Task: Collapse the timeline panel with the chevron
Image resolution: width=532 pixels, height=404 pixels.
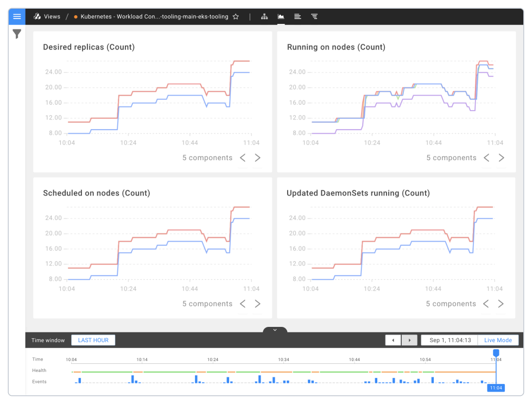Action: [x=275, y=330]
